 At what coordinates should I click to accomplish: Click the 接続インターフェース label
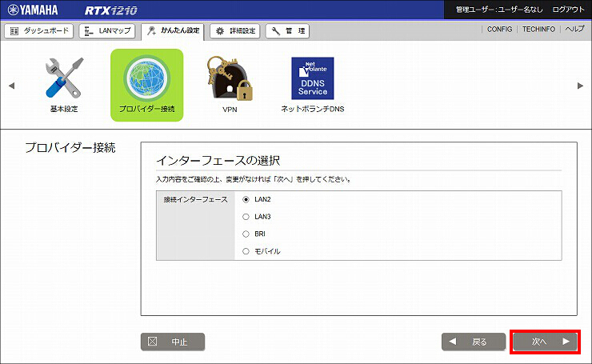(195, 199)
